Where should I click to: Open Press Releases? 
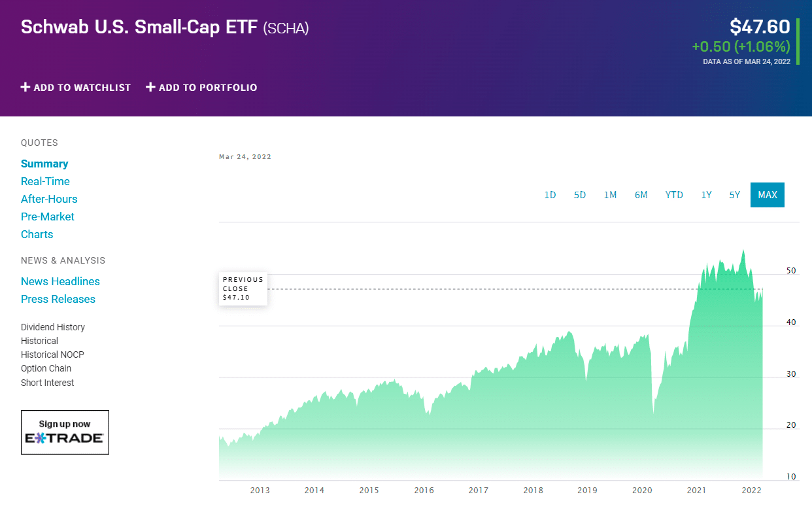click(58, 299)
